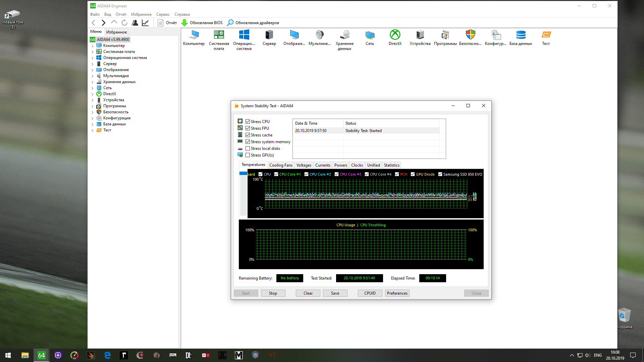Click AIDA64 icon in Windows taskbar
This screenshot has height=362, width=644.
[x=41, y=355]
